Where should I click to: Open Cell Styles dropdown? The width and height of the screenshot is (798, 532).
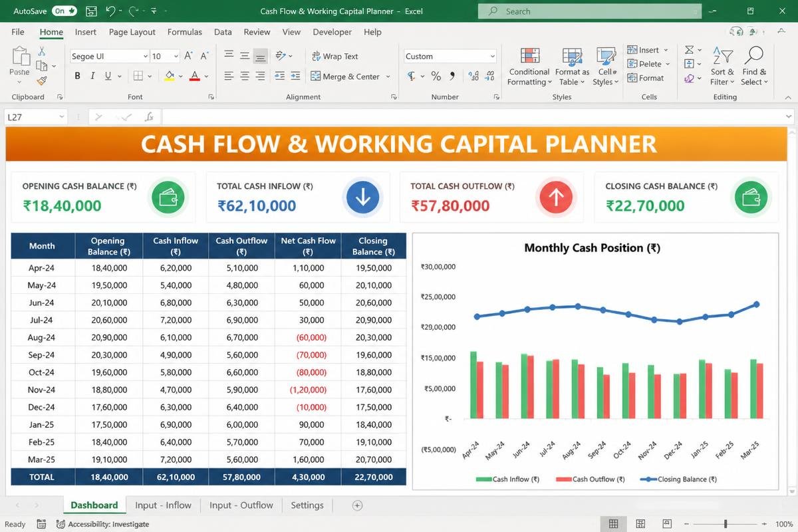tap(605, 65)
